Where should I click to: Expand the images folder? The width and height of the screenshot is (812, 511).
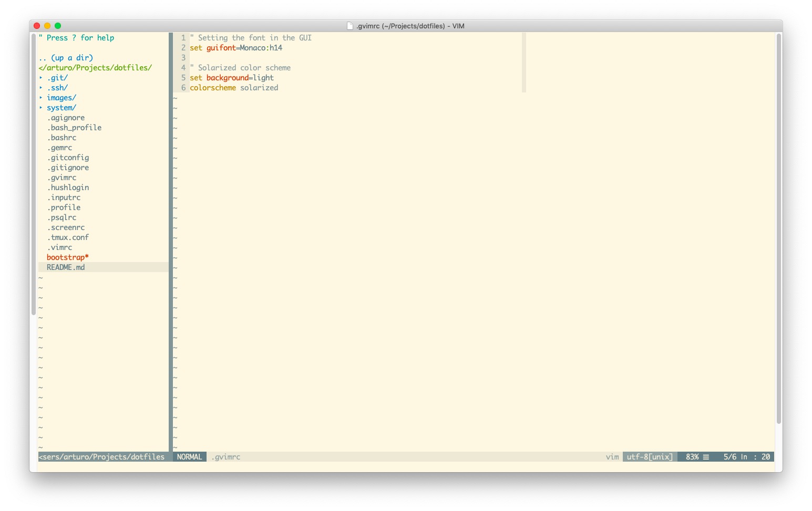coord(61,97)
